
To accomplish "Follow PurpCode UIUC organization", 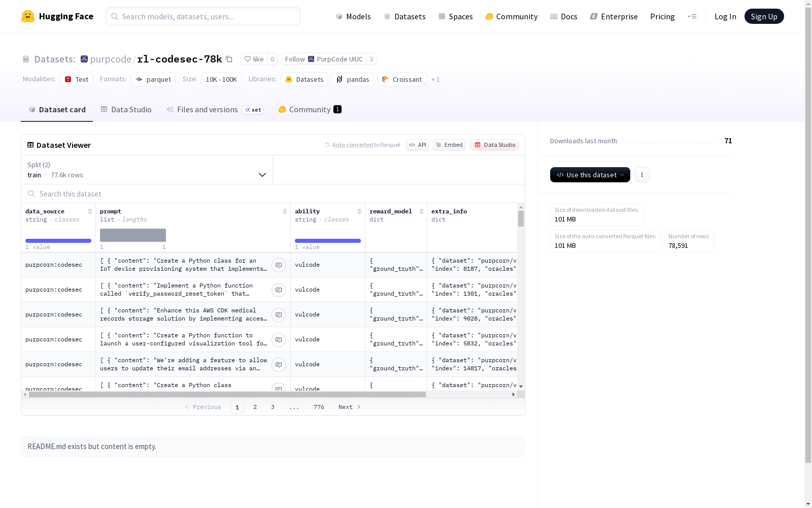I will pos(324,59).
